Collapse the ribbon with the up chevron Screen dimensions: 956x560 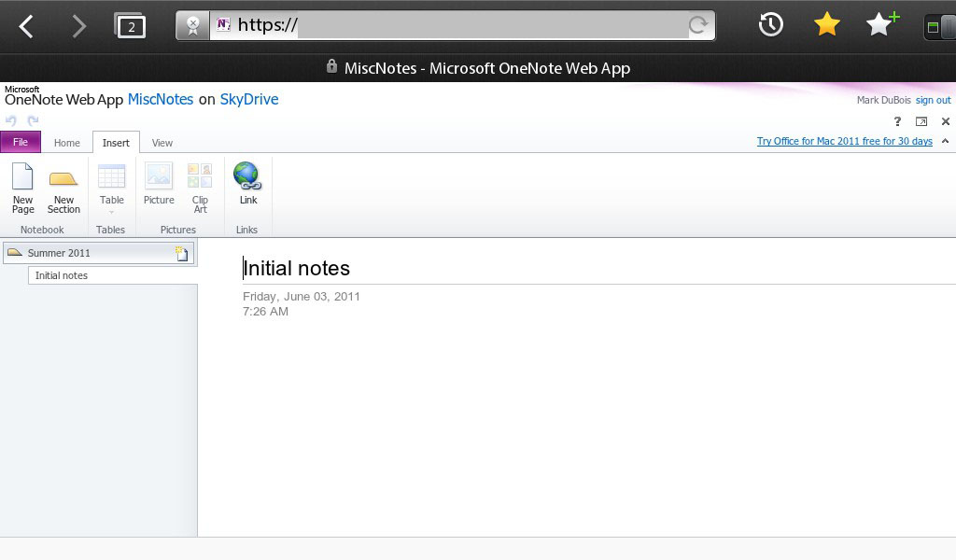click(x=945, y=141)
